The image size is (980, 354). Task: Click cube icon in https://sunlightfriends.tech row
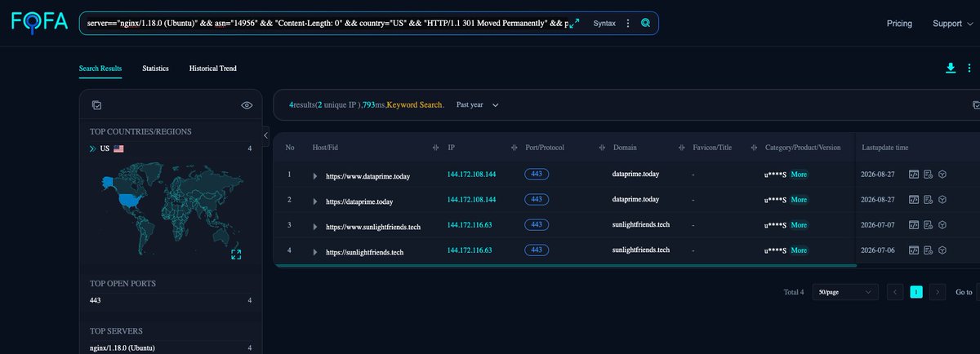pyautogui.click(x=942, y=250)
